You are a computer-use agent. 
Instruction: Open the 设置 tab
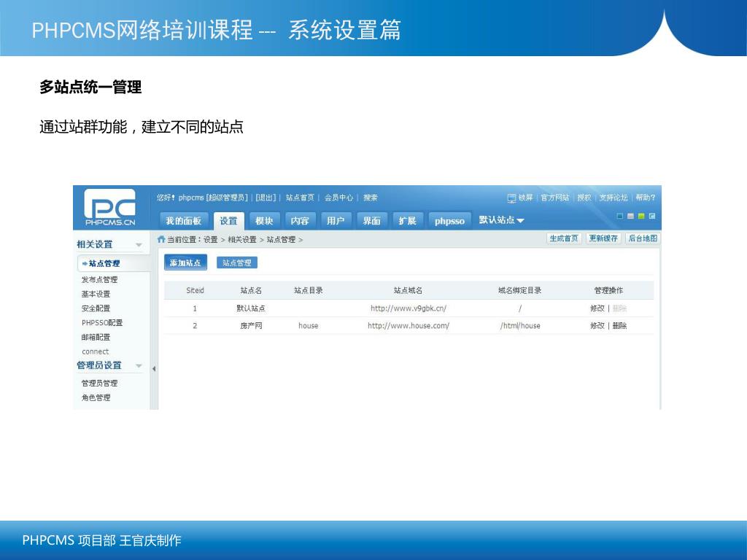tap(228, 221)
